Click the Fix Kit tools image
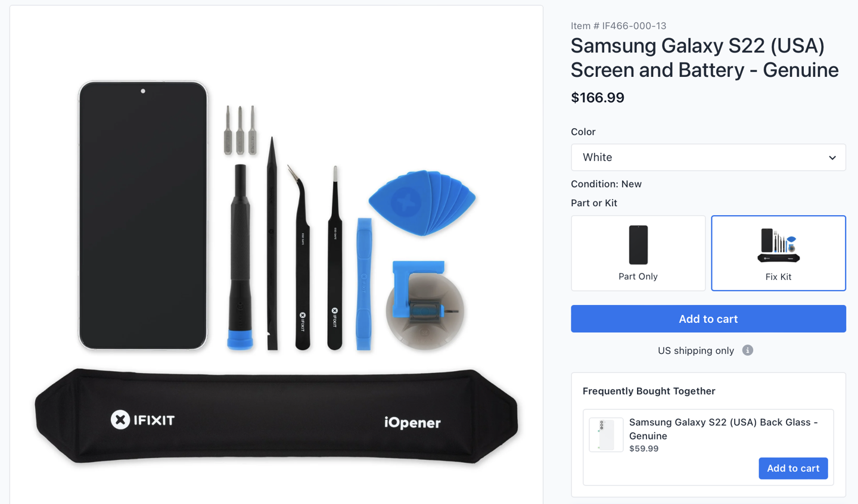The image size is (858, 504). point(778,245)
